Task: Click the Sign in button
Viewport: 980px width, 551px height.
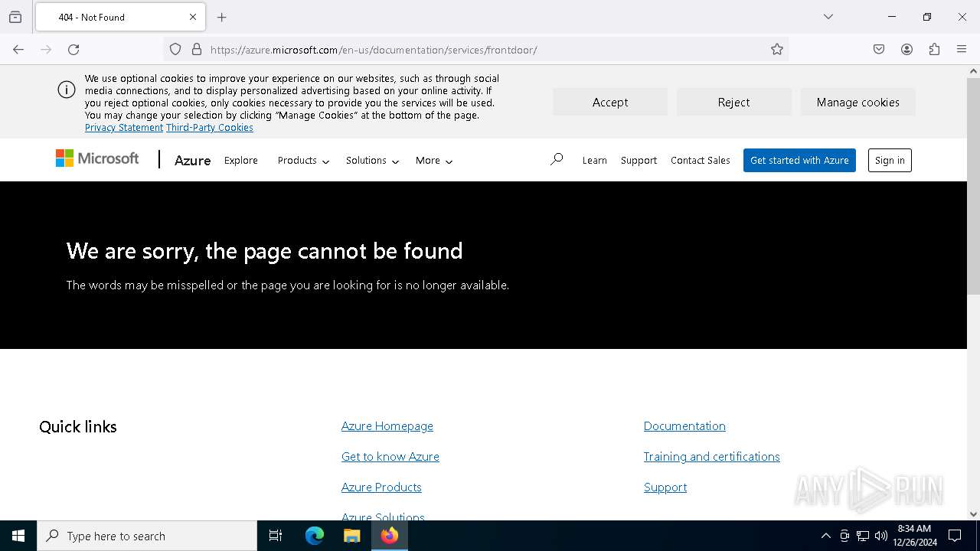Action: pos(890,160)
